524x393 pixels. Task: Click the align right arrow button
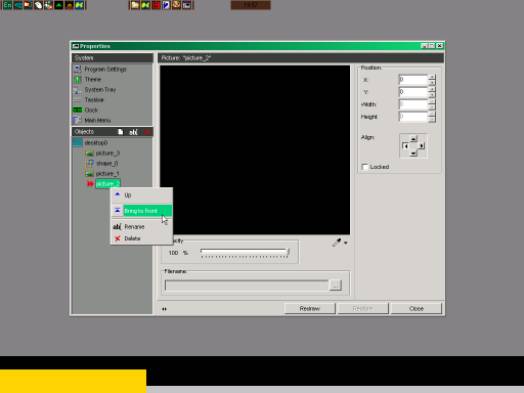pos(421,146)
